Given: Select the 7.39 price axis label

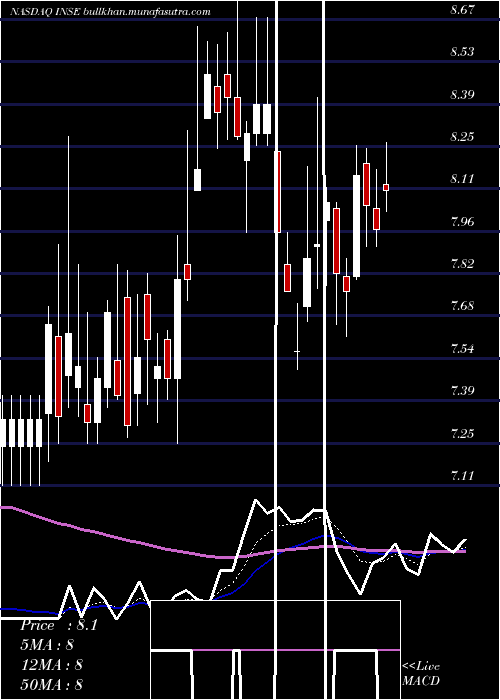Looking at the screenshot, I should (x=462, y=391).
